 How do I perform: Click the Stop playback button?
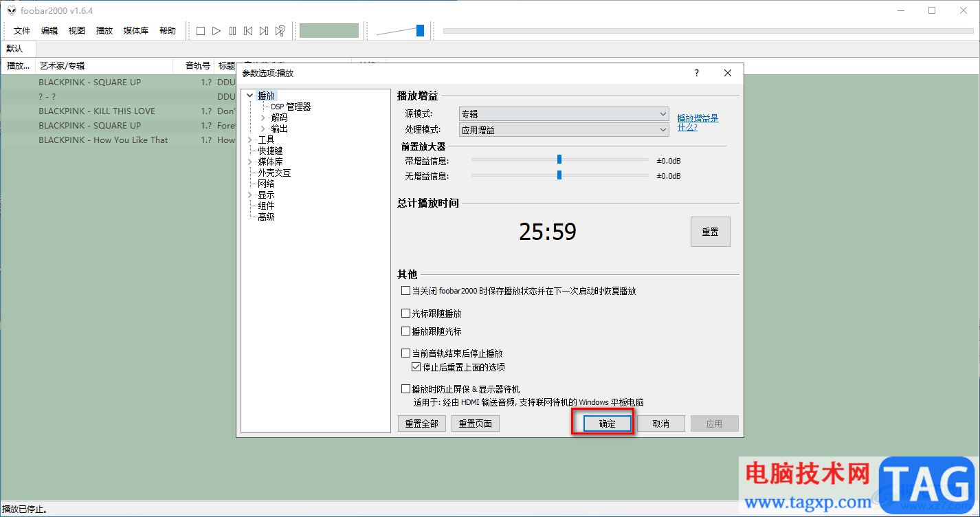click(201, 31)
